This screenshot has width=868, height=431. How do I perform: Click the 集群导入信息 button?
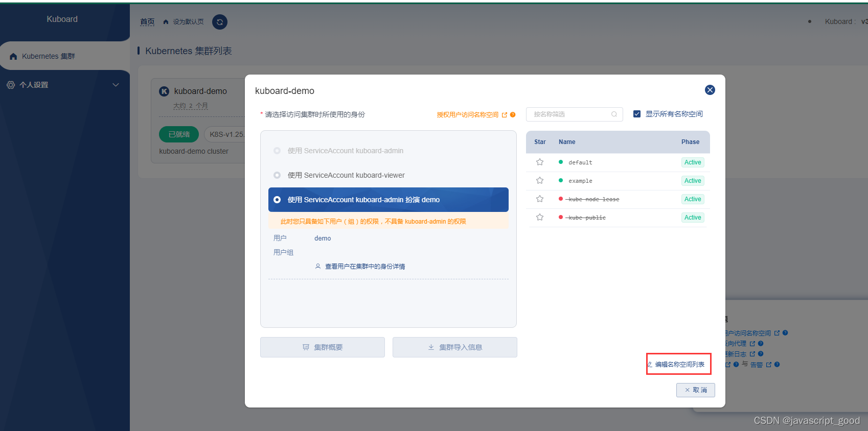[455, 347]
